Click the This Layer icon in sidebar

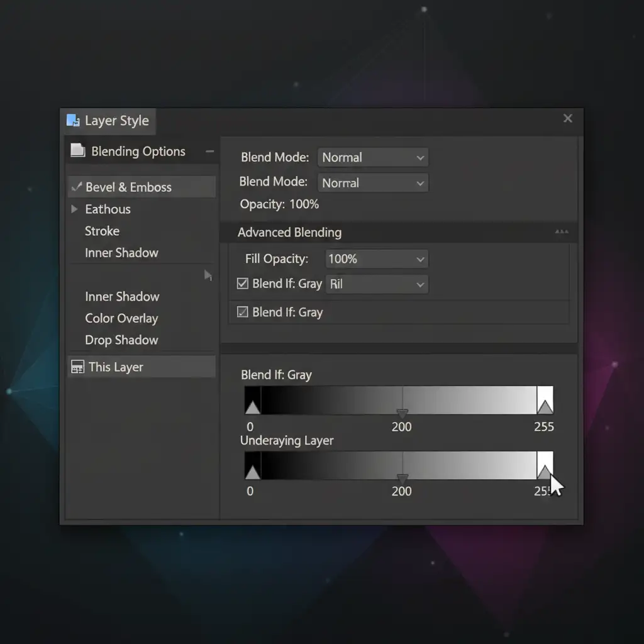coord(77,367)
